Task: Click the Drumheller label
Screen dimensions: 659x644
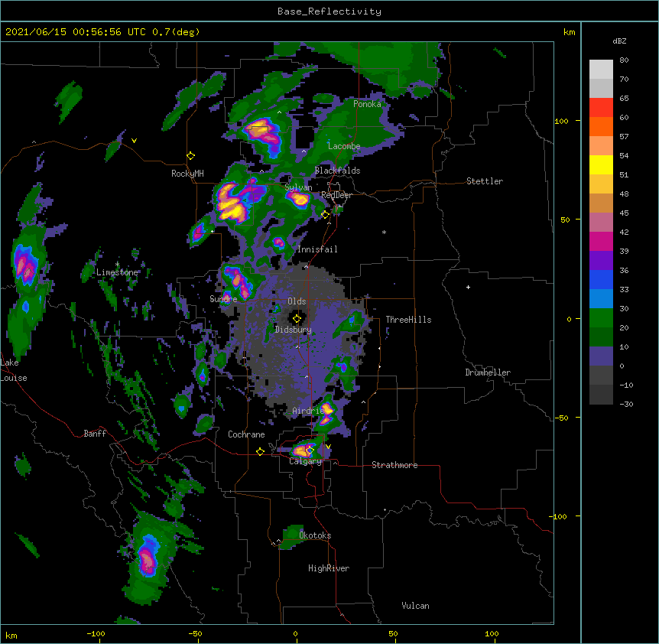Action: point(488,372)
